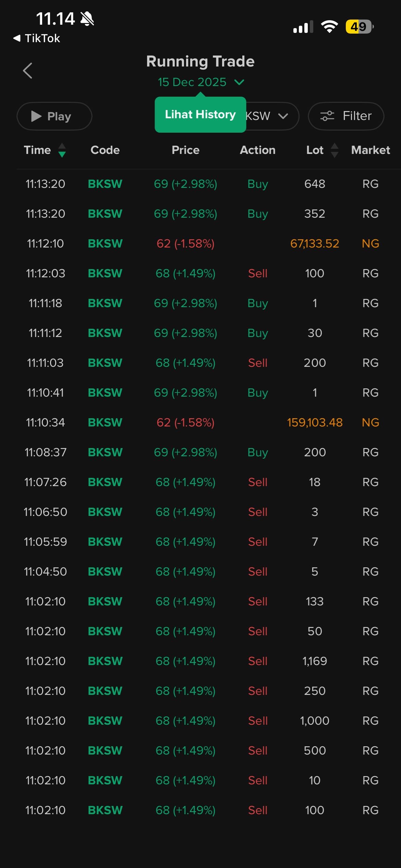This screenshot has height=868, width=401.
Task: Select the 11:12:10 NG trade row
Action: (200, 243)
